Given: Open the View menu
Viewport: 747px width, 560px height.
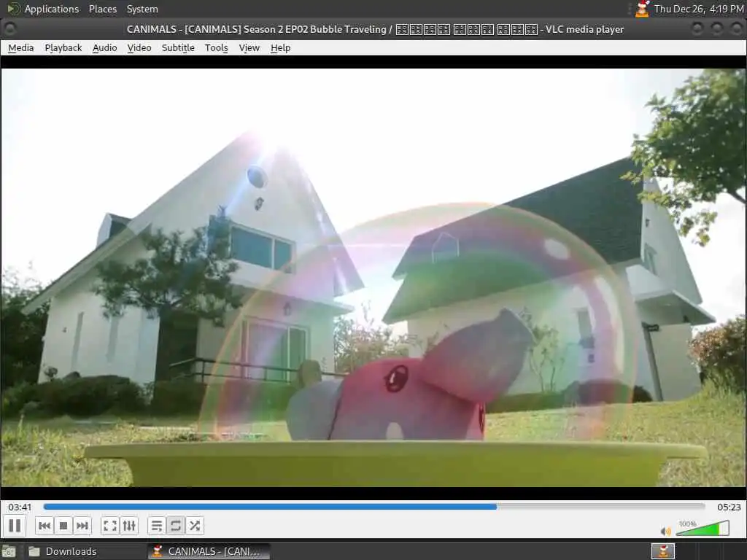Looking at the screenshot, I should [249, 47].
